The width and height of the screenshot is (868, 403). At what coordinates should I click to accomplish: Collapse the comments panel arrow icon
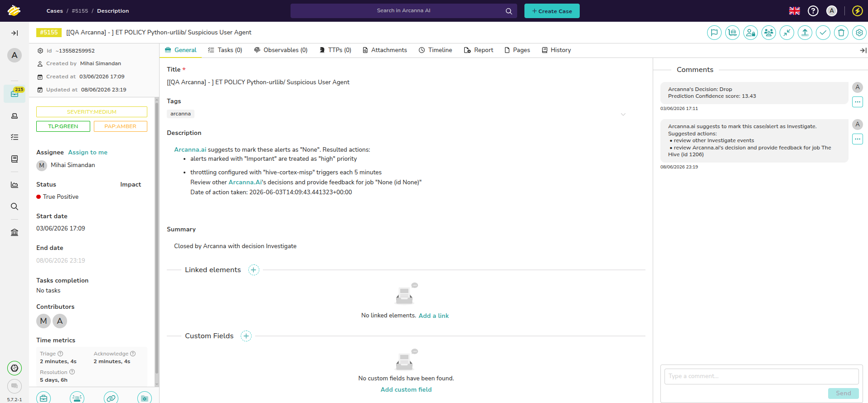point(863,50)
